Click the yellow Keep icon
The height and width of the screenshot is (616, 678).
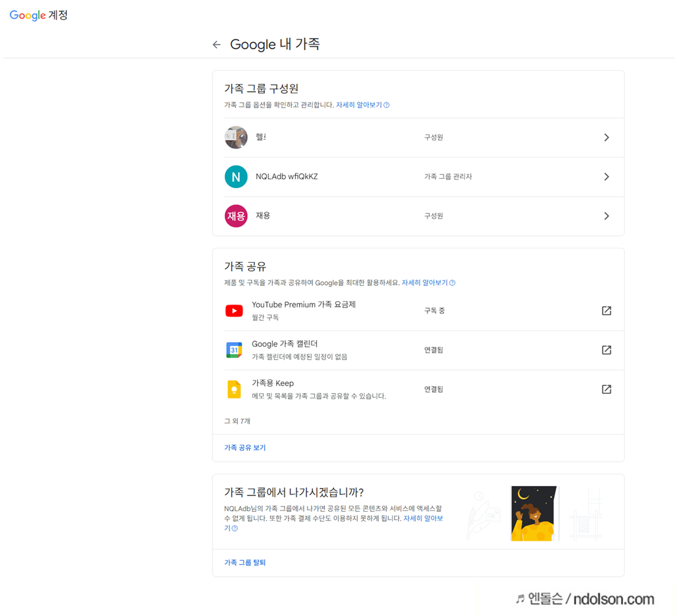234,389
